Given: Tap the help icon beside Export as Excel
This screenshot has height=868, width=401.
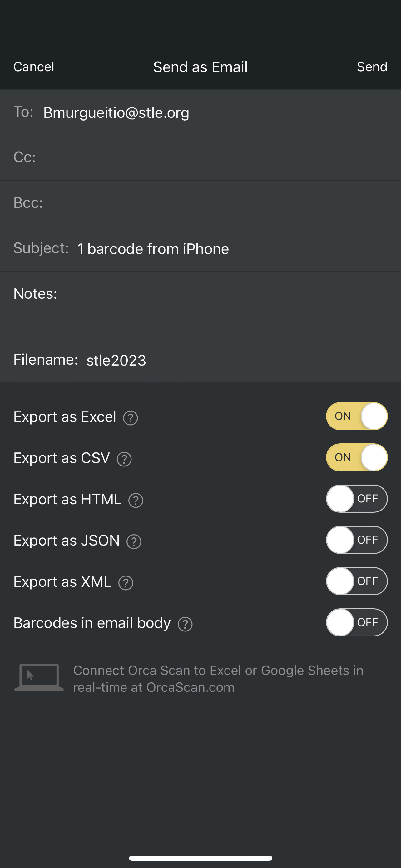Looking at the screenshot, I should [130, 418].
